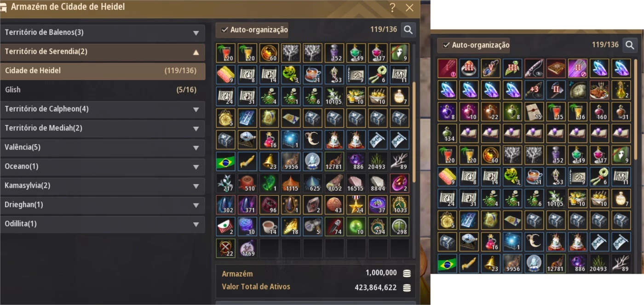The height and width of the screenshot is (305, 644).
Task: Toggle Auto-organização checkbox in left panel
Action: point(224,30)
